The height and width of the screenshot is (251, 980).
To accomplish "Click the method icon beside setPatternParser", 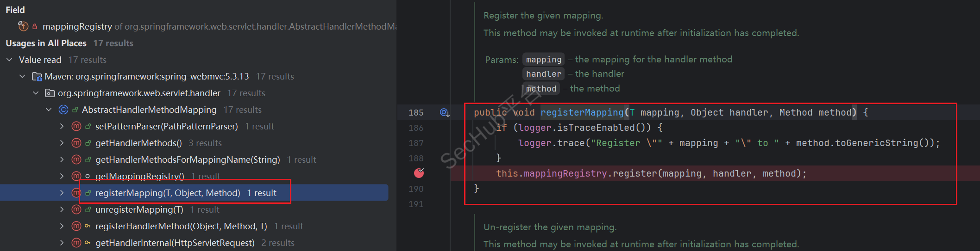I will (x=76, y=126).
